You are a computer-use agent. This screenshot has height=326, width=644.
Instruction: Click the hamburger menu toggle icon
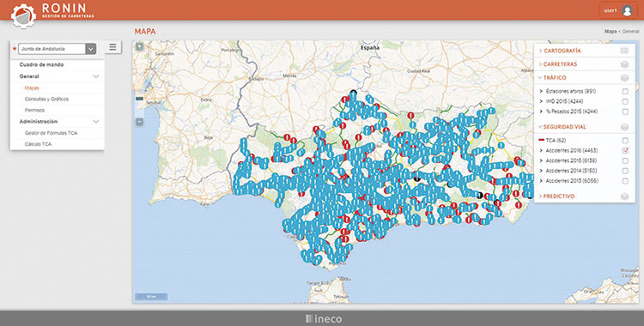point(112,47)
